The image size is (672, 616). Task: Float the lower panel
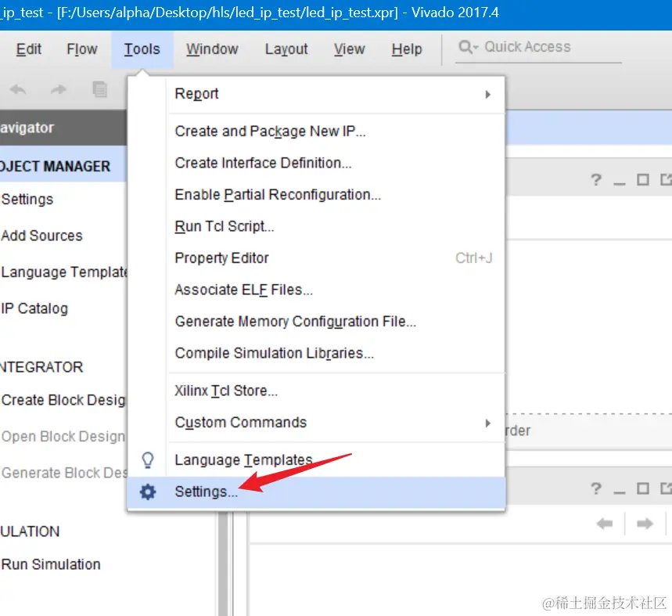[x=666, y=488]
